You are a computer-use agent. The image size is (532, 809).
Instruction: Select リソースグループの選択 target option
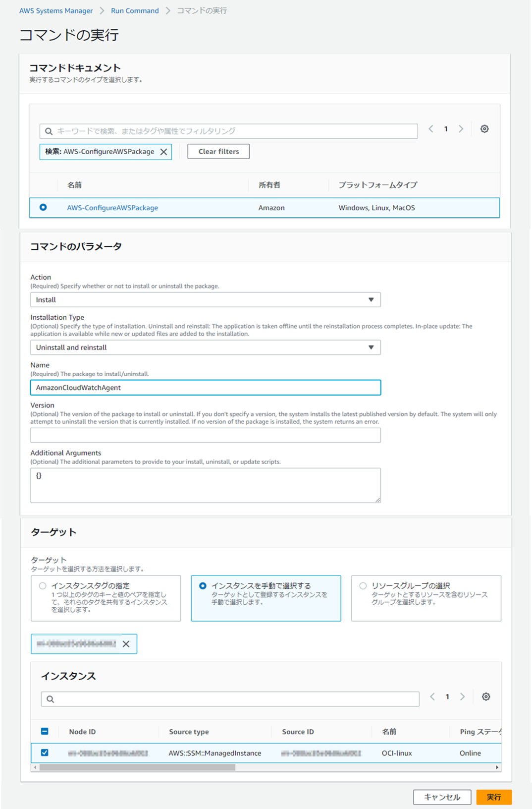426,598
